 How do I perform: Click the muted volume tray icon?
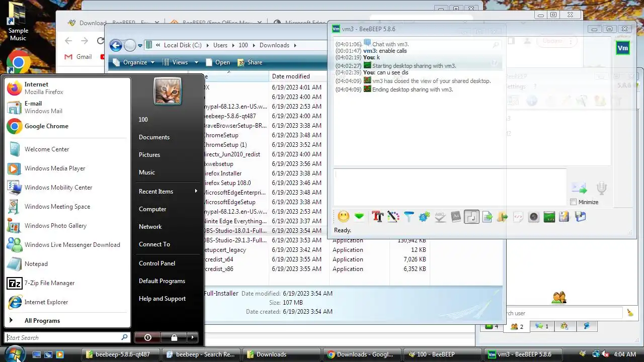(605, 354)
